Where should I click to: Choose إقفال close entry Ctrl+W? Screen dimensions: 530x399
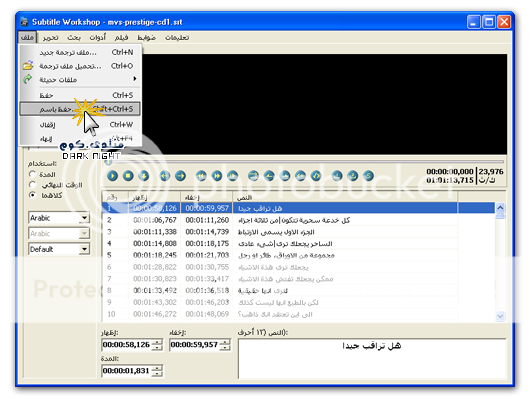point(80,125)
